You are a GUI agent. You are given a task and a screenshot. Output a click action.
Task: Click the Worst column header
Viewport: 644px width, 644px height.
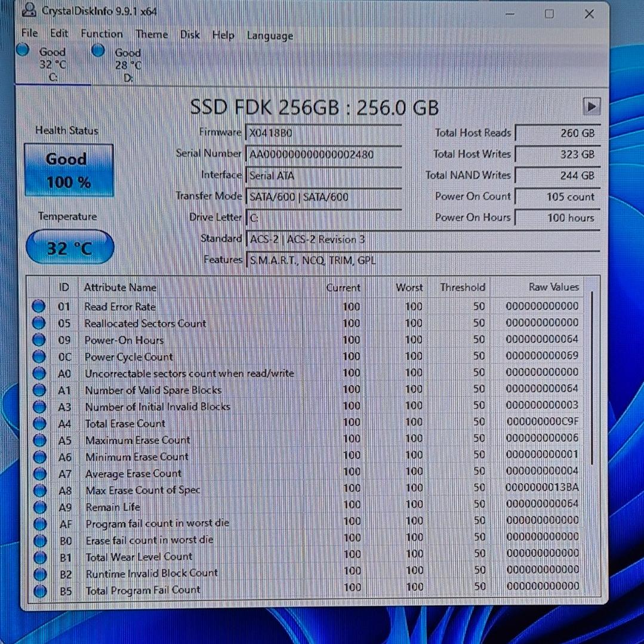[396, 287]
